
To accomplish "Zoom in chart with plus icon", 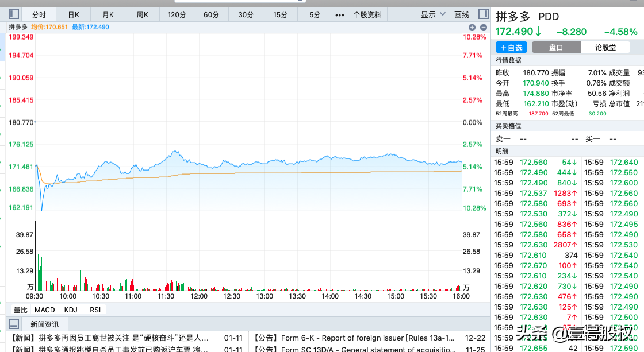I will [x=472, y=28].
